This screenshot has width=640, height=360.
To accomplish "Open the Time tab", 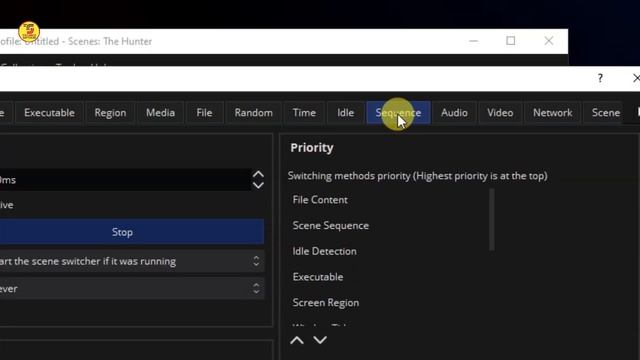I will pos(304,113).
